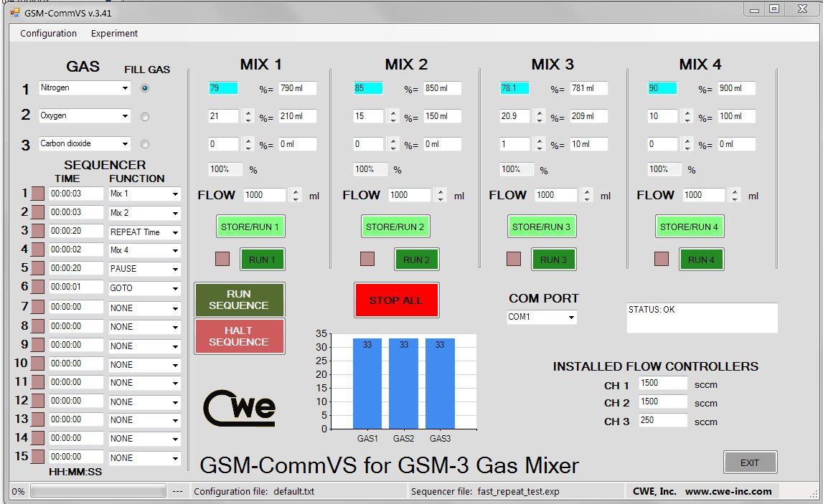This screenshot has width=823, height=504.
Task: Increase Mix 1 gas 2 percentage stepper
Action: coord(248,113)
